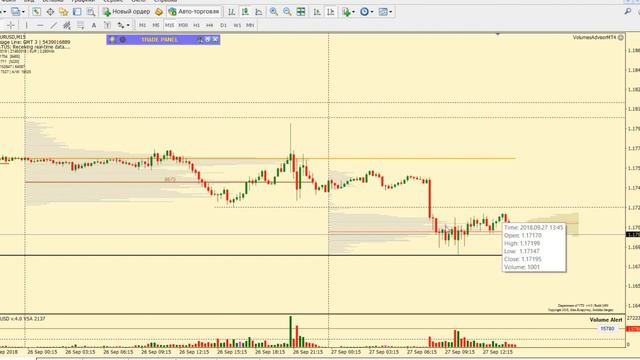Screen dimensions: 640x360
Task: Zoom out the chart with magnifier minus
Action: [x=287, y=12]
